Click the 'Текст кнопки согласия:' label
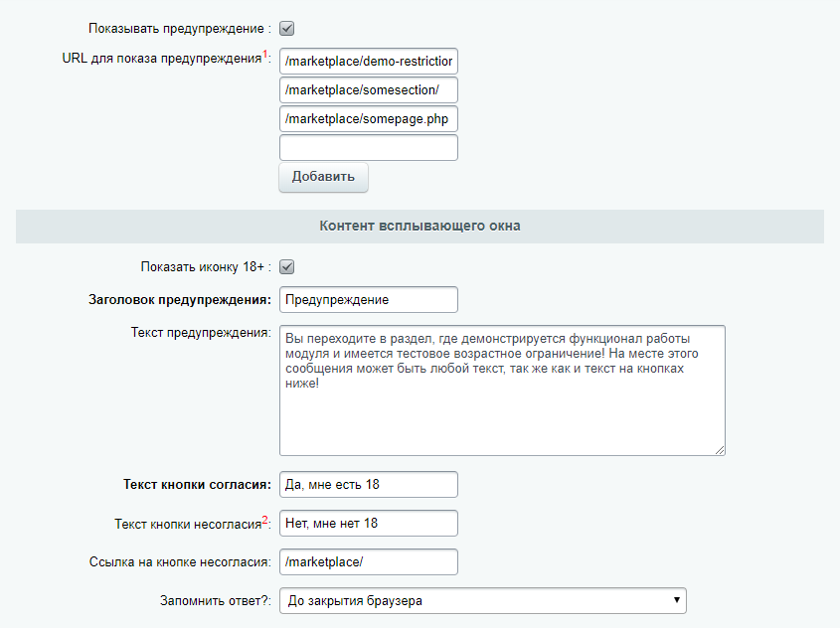Image resolution: width=840 pixels, height=628 pixels. pos(197,485)
